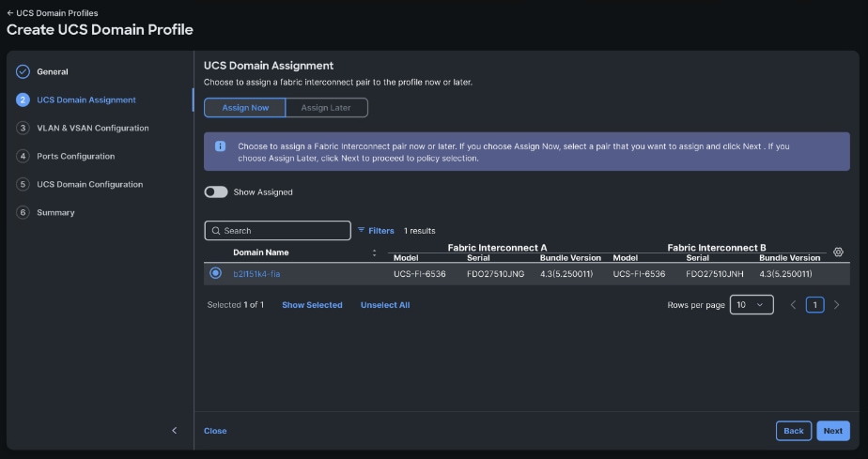This screenshot has height=459, width=868.
Task: Click the Back button
Action: 794,431
